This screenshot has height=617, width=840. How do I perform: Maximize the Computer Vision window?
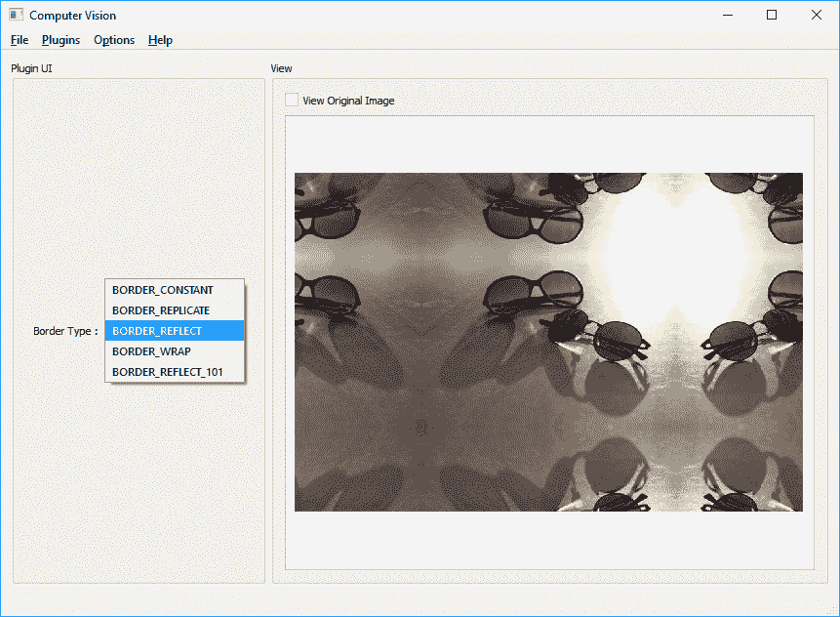(x=772, y=15)
